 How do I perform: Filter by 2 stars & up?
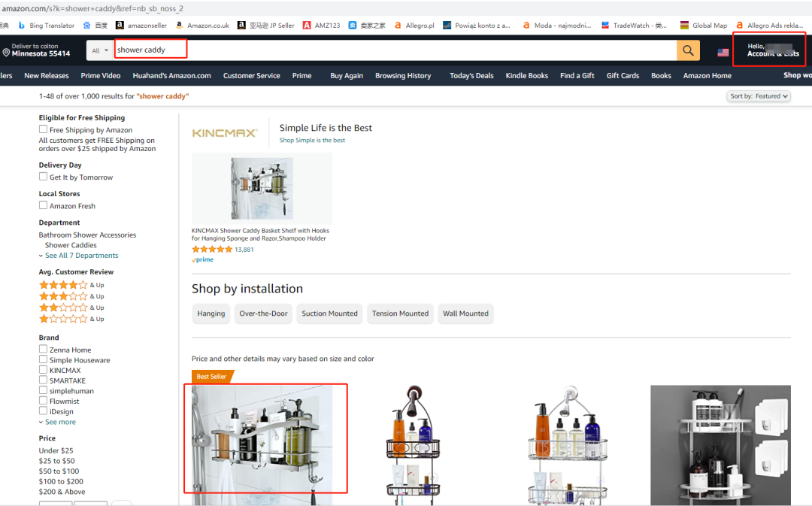[71, 308]
